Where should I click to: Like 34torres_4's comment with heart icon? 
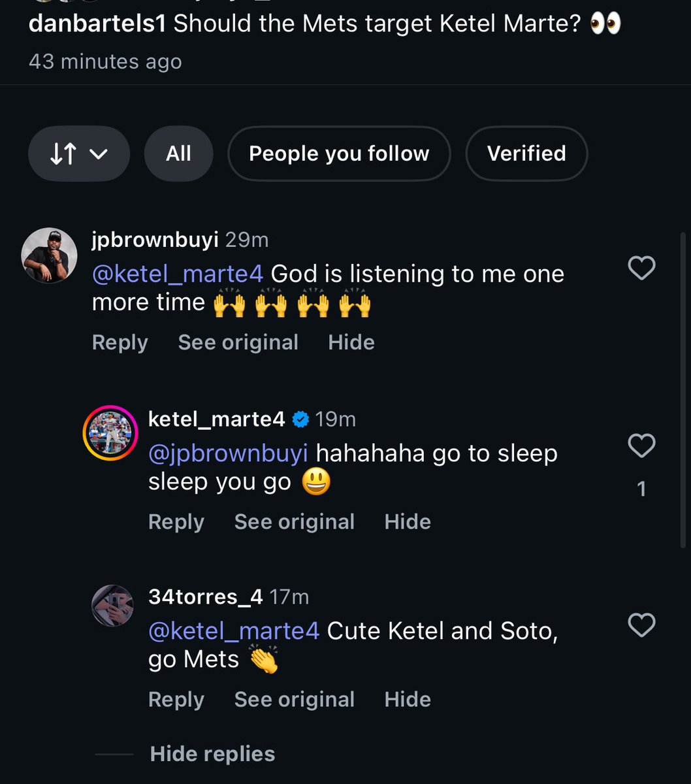tap(641, 625)
